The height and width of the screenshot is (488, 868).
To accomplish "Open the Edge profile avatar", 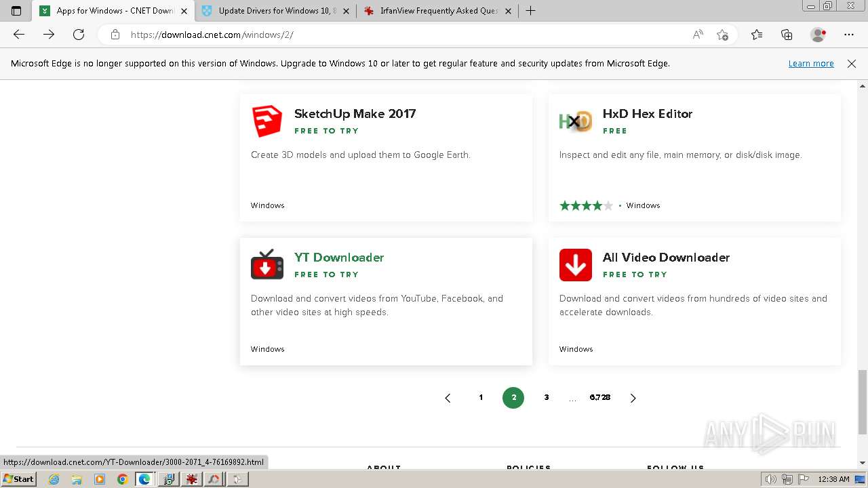I will point(818,35).
